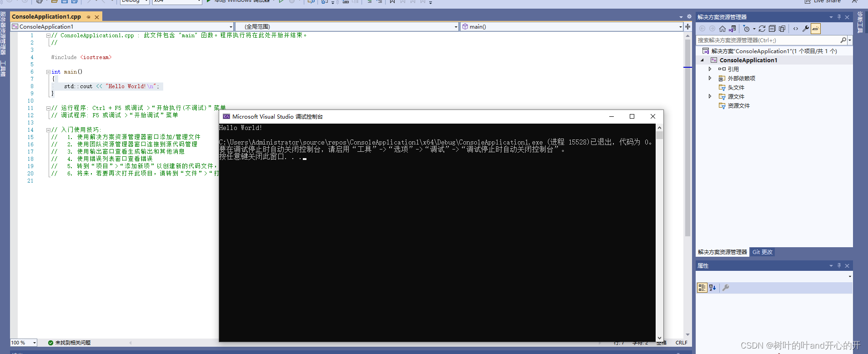Click editor vertical scrollbar thumb
The height and width of the screenshot is (354, 868).
pos(687,138)
